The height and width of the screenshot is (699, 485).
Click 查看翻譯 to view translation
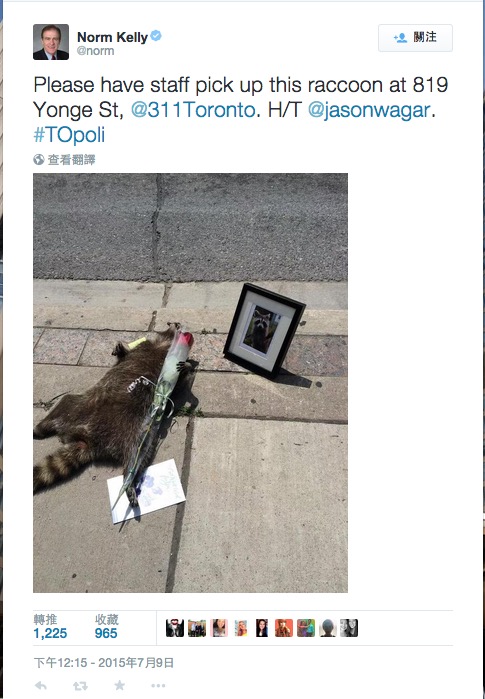pyautogui.click(x=71, y=160)
